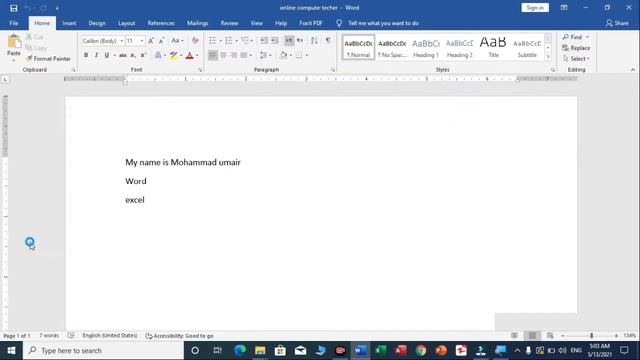The image size is (640, 360).
Task: Apply red font color
Action: coord(189,55)
